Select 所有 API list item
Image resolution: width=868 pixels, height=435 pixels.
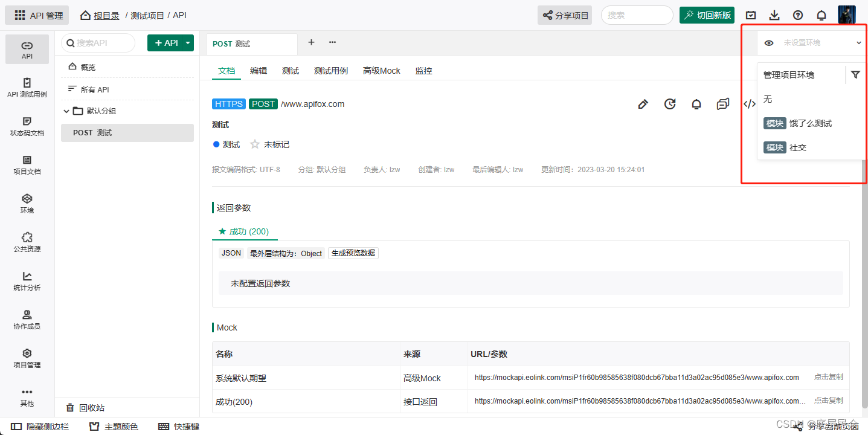[x=127, y=89]
